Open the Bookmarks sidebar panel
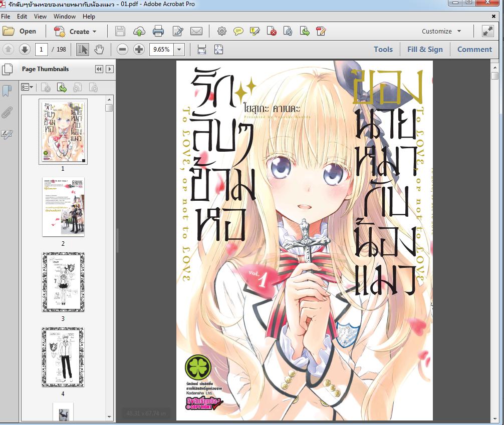504x425 pixels. click(x=7, y=91)
